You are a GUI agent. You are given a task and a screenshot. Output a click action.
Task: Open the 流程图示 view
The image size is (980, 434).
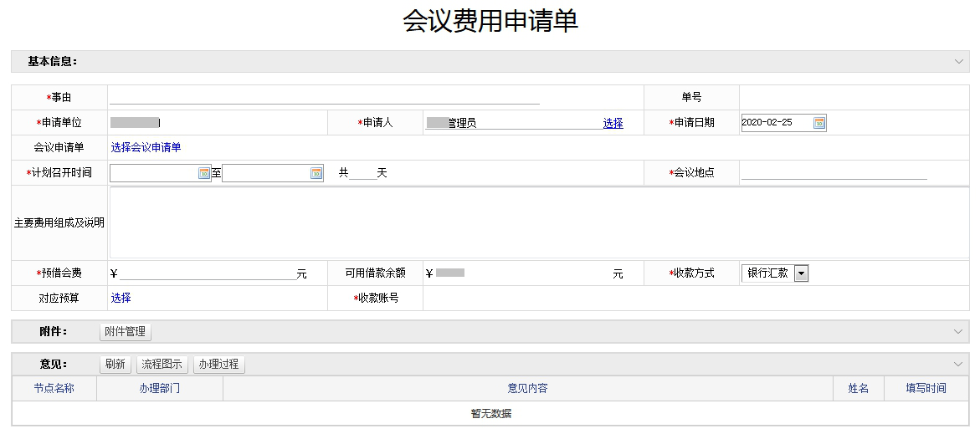click(x=162, y=365)
